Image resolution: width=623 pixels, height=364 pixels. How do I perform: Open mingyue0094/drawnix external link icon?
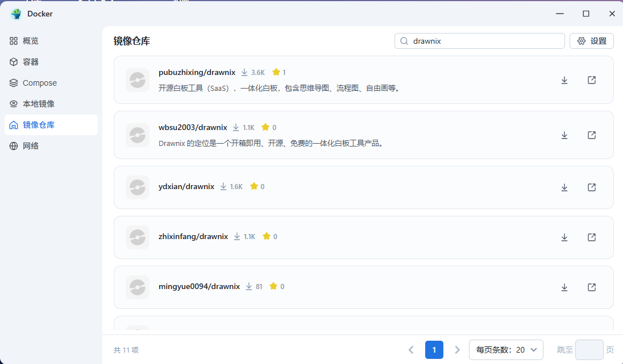592,287
